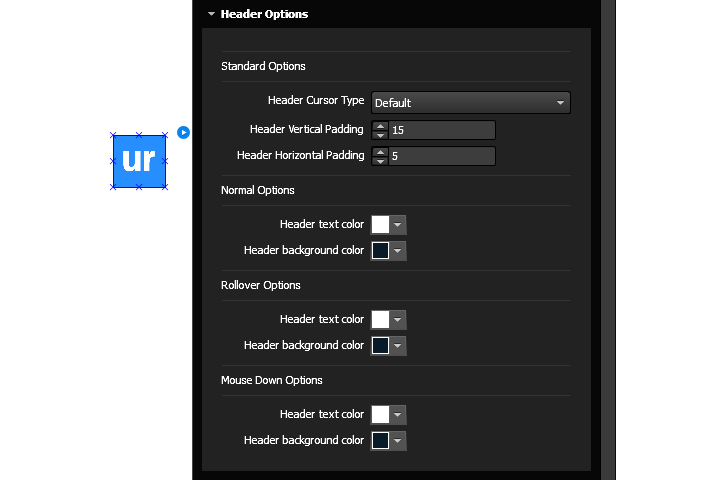Image resolution: width=720 pixels, height=480 pixels.
Task: Click the 'Standard Options' heading text
Action: [x=263, y=66]
